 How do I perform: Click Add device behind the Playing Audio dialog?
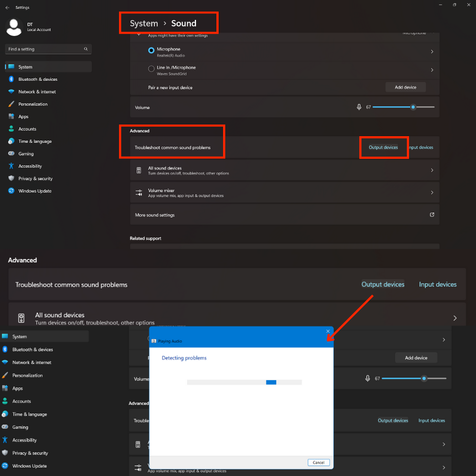pyautogui.click(x=416, y=358)
